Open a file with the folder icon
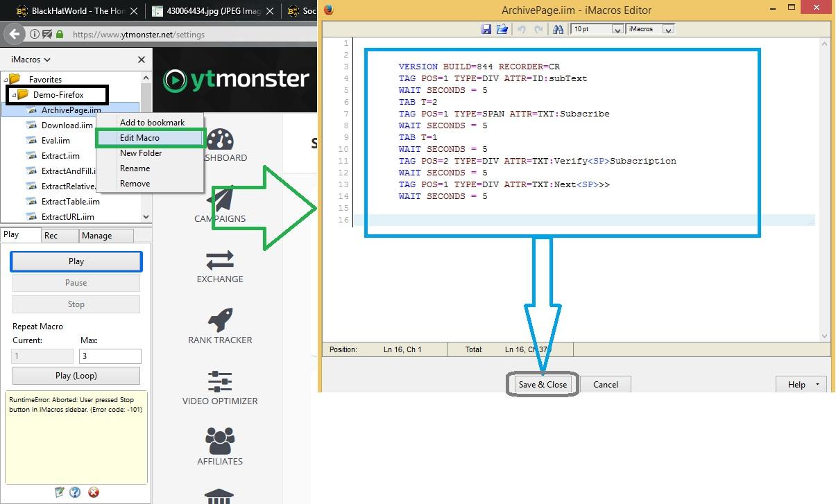Image resolution: width=836 pixels, height=504 pixels. [x=502, y=29]
